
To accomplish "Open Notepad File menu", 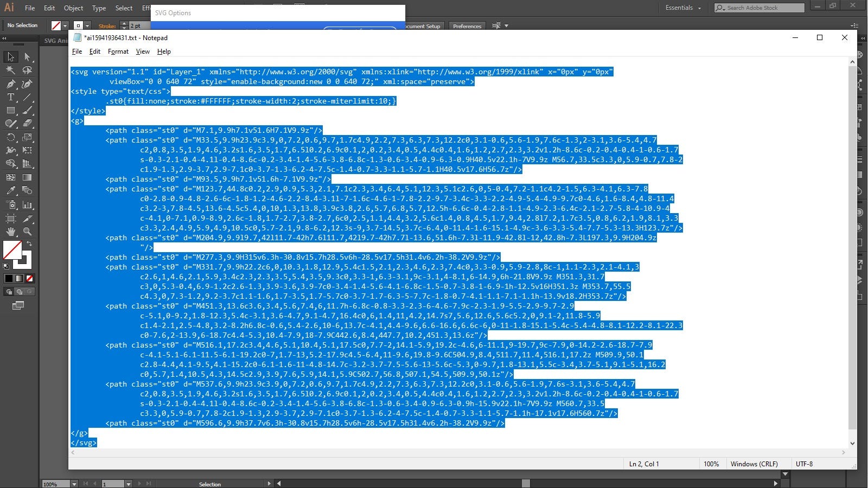I will click(77, 52).
